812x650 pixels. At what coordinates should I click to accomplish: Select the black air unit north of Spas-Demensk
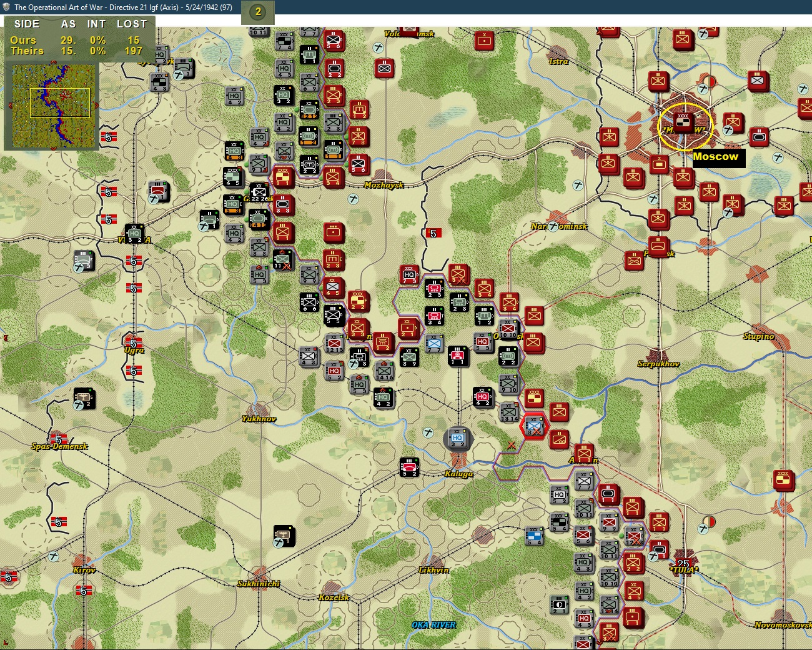coord(84,397)
